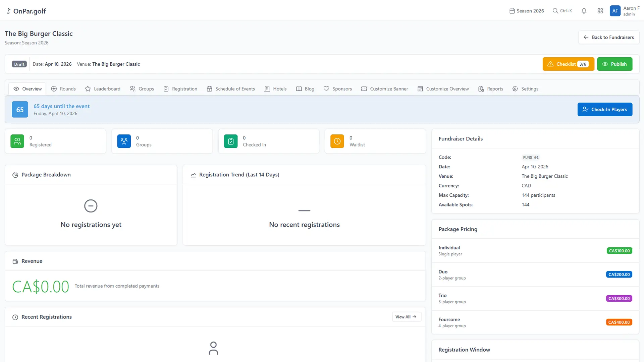644x362 pixels.
Task: Click the OnPar.golf golf flag logo
Action: tap(8, 11)
